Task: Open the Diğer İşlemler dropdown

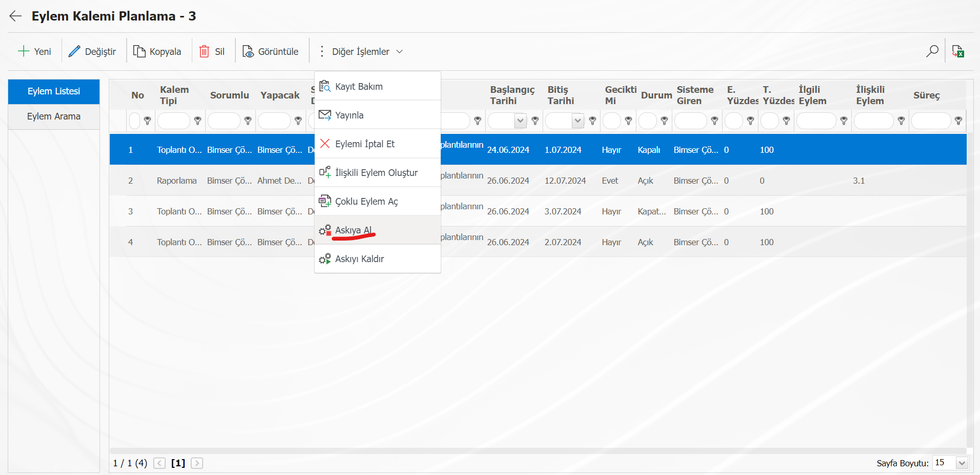Action: (x=361, y=51)
